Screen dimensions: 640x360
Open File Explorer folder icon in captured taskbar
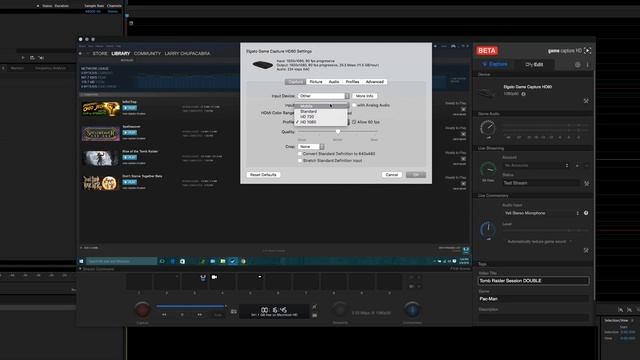223,261
